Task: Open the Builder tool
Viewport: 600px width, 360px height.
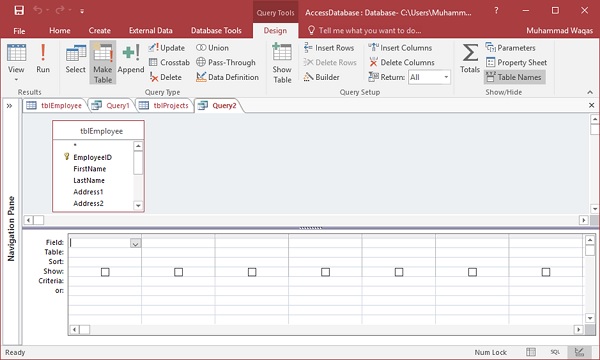Action: click(321, 77)
